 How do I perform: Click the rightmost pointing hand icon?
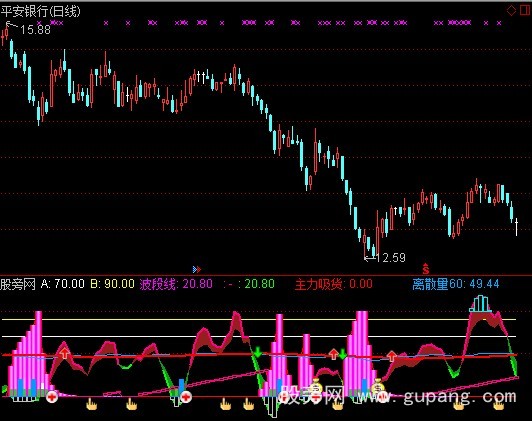click(x=498, y=404)
